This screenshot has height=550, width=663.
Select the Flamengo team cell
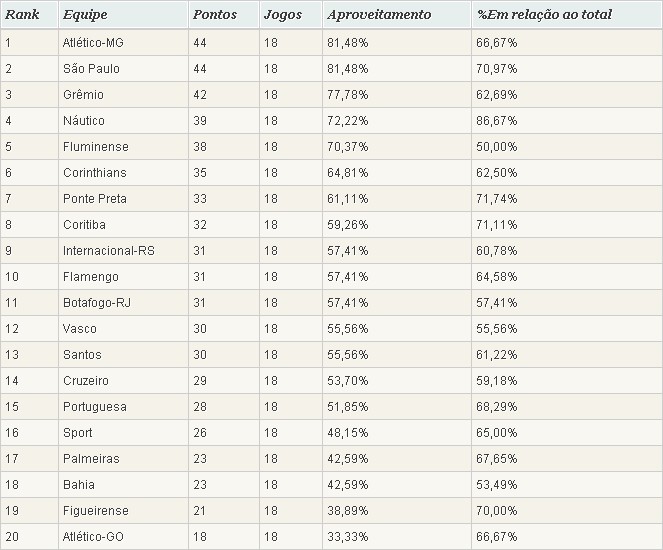click(90, 277)
